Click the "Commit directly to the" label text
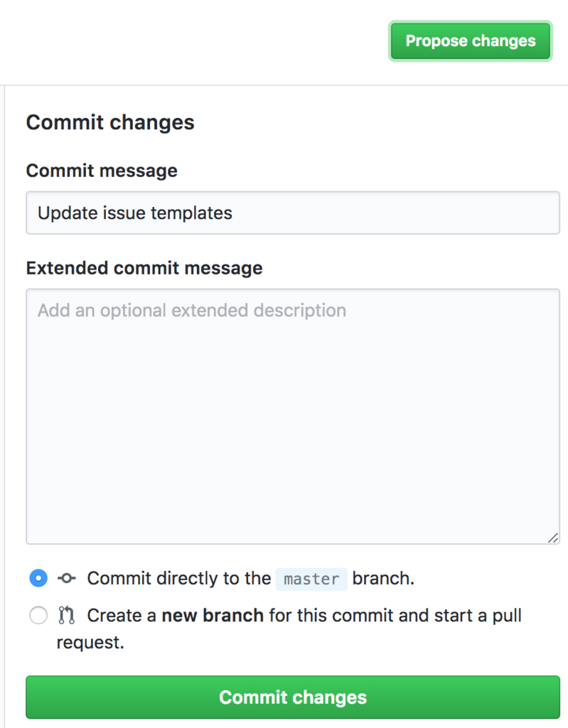Screen dimensions: 568x728 pos(178,579)
